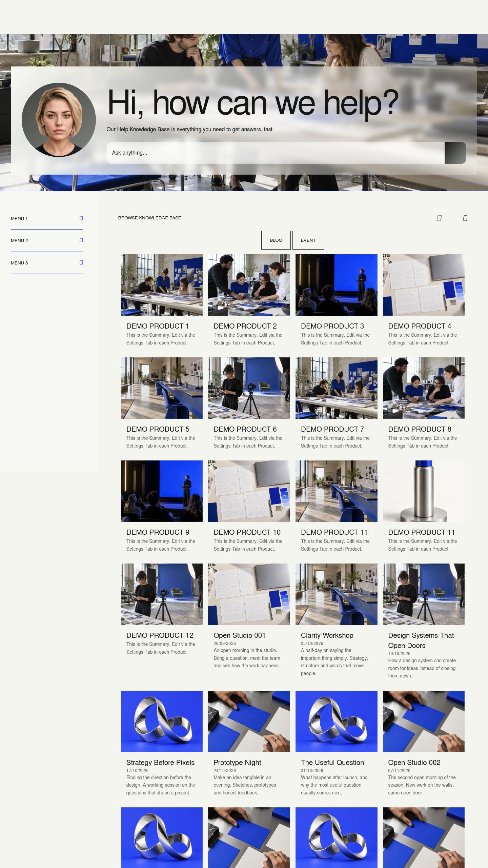The width and height of the screenshot is (488, 868).
Task: Click the first view icon beside Browse Knowledge Base
Action: point(439,218)
